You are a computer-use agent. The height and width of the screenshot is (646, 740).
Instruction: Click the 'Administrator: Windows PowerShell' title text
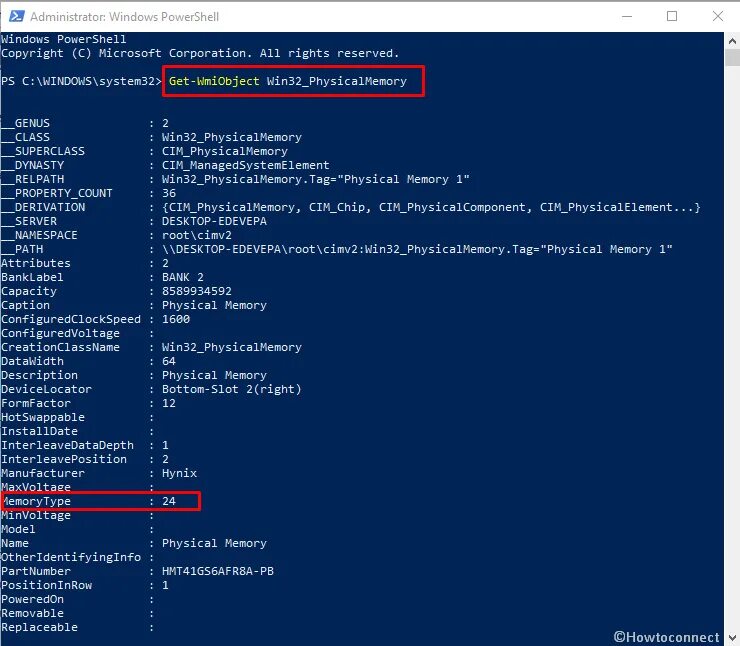[x=125, y=17]
